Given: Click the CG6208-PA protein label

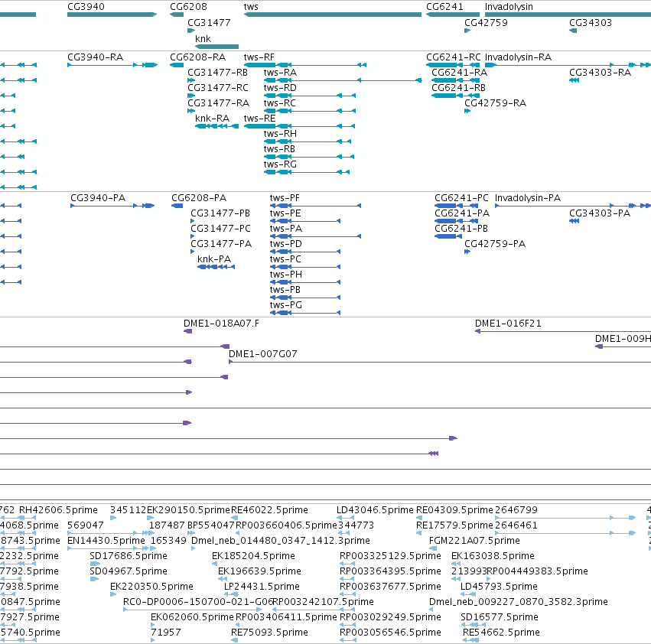Looking at the screenshot, I should click(199, 197).
